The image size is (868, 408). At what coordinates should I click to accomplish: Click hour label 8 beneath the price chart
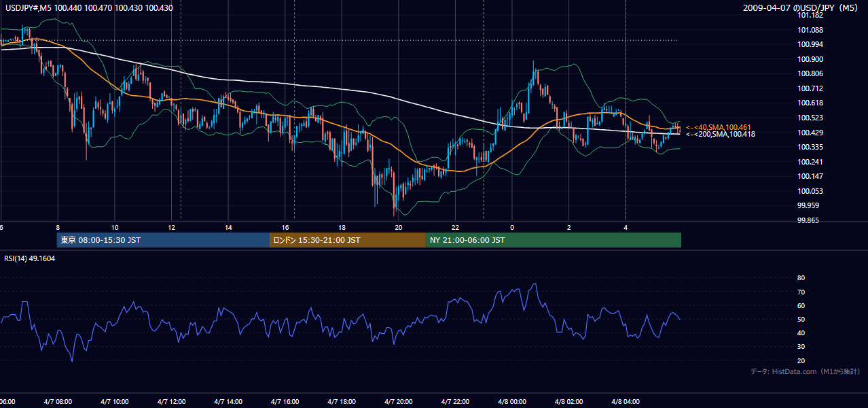click(58, 228)
